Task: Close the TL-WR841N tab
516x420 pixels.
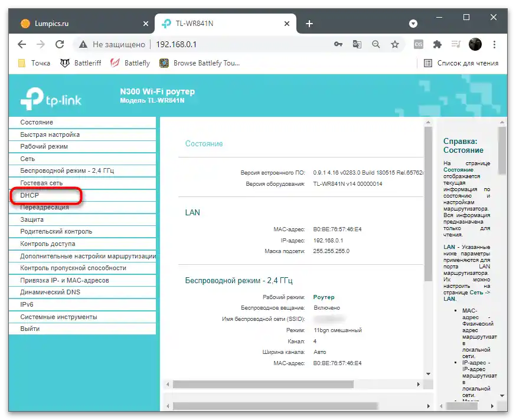Action: (x=286, y=24)
